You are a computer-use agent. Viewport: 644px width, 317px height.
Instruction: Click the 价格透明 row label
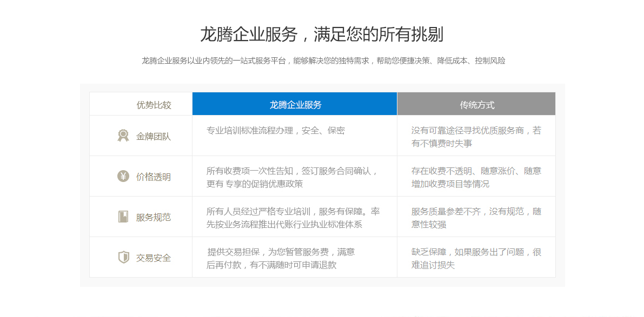[x=153, y=177]
